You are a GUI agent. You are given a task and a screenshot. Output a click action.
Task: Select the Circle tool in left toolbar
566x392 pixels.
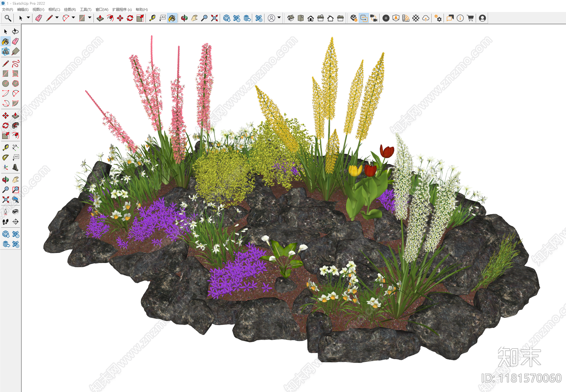pyautogui.click(x=5, y=83)
